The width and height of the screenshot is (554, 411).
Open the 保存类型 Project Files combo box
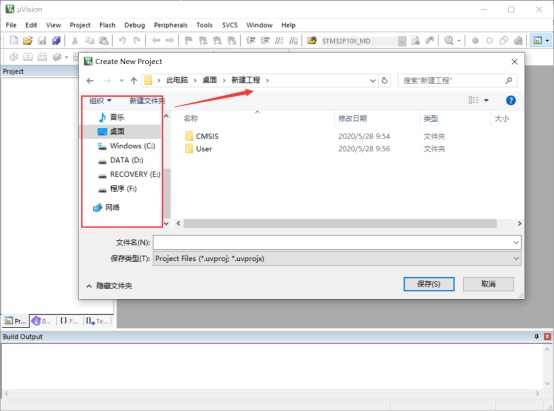[337, 258]
